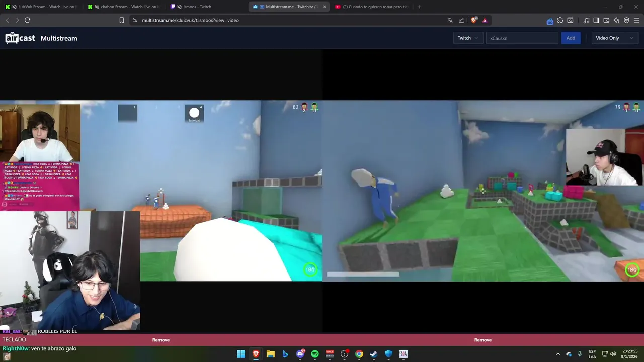Open the page translate icon

pyautogui.click(x=450, y=20)
